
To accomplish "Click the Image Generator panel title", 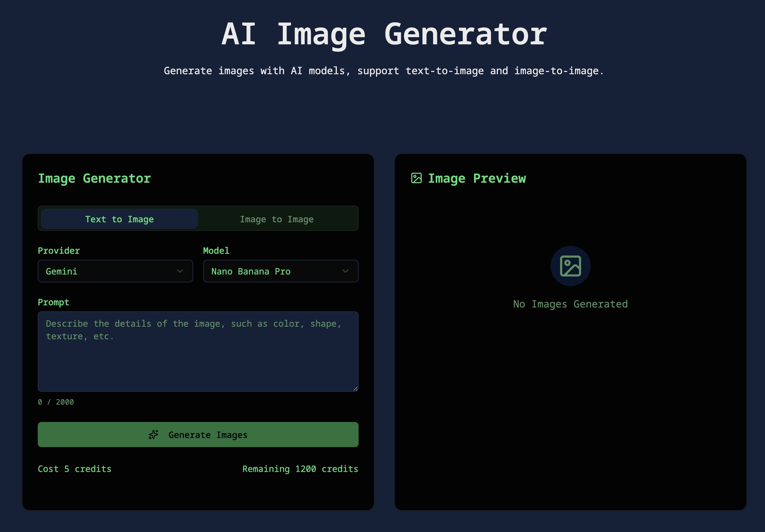I will coord(94,178).
